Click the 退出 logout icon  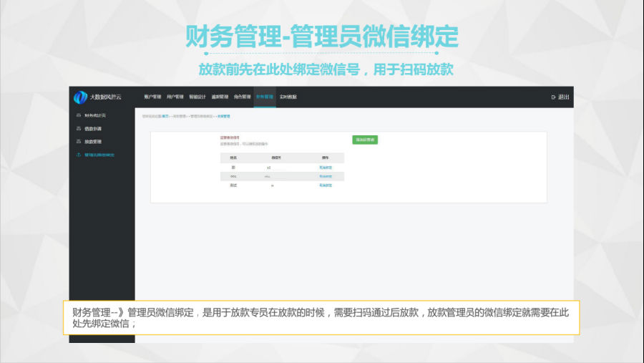pos(553,97)
